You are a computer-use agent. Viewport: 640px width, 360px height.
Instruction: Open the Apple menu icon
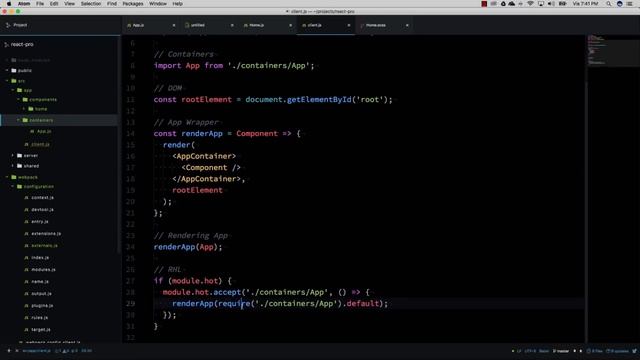point(9,4)
